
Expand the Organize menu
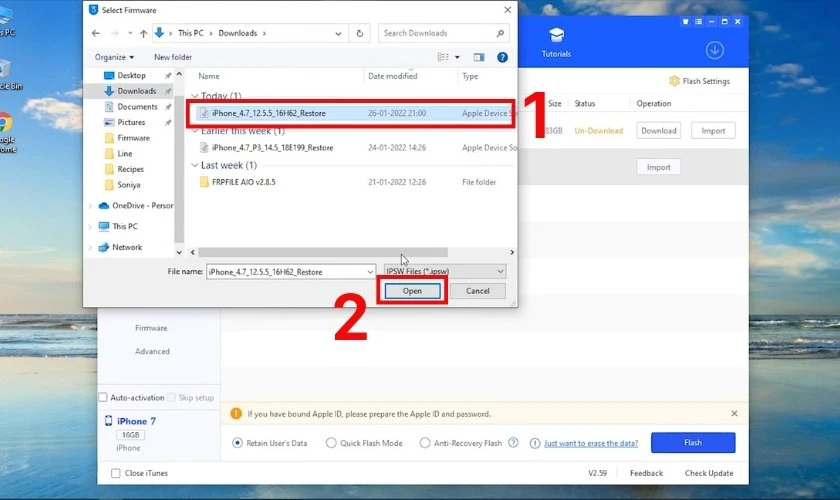pyautogui.click(x=113, y=57)
